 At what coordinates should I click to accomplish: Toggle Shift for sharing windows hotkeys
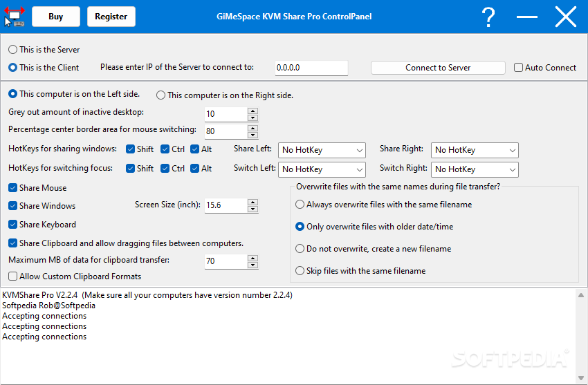coord(140,149)
